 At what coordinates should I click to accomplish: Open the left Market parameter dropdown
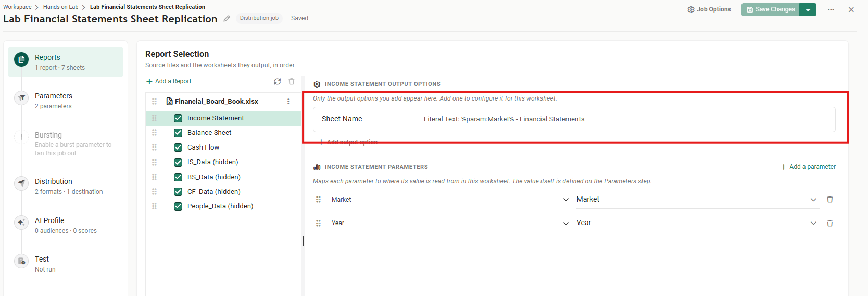coord(449,200)
